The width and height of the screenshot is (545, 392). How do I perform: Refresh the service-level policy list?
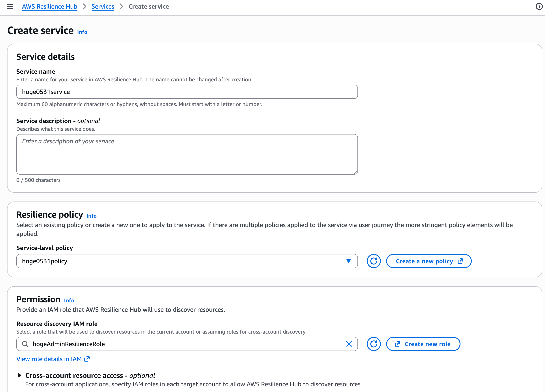point(374,261)
